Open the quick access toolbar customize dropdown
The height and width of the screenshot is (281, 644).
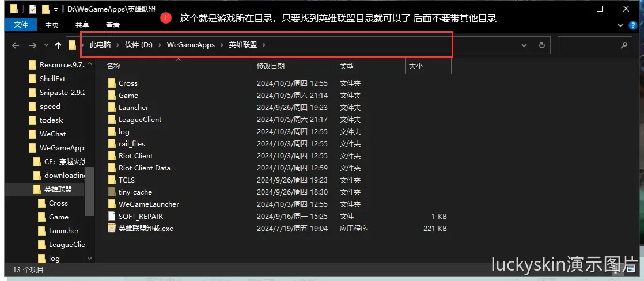click(56, 9)
